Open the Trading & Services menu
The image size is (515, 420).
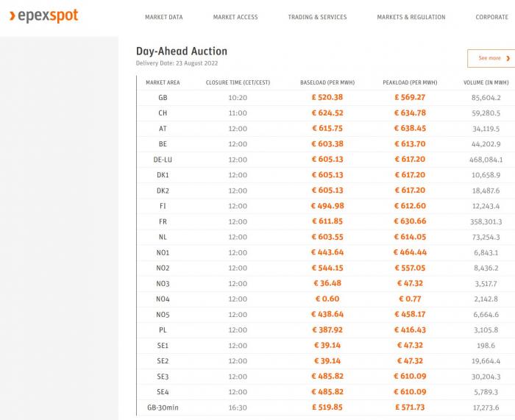[317, 17]
